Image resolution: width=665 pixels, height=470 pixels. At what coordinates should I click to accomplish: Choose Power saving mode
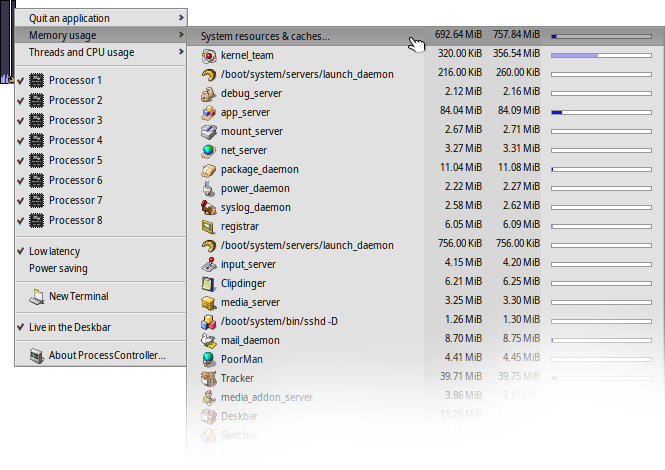point(101,269)
